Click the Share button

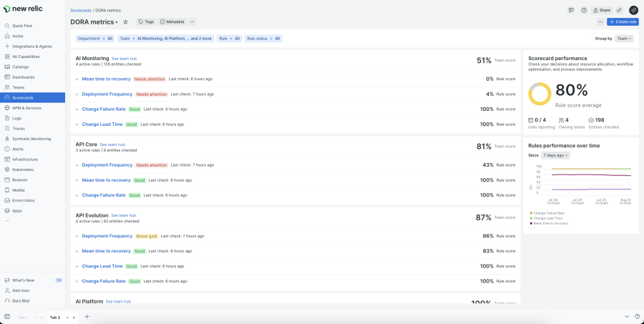[602, 10]
